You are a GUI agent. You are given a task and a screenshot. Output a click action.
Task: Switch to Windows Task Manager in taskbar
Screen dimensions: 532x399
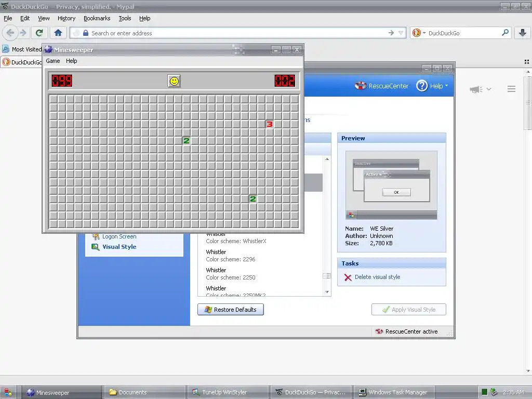tap(394, 393)
